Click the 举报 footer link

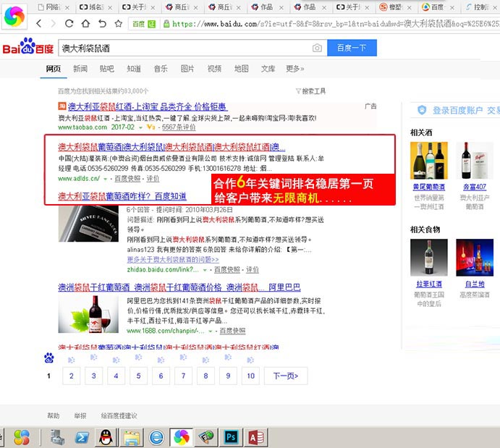(80, 416)
